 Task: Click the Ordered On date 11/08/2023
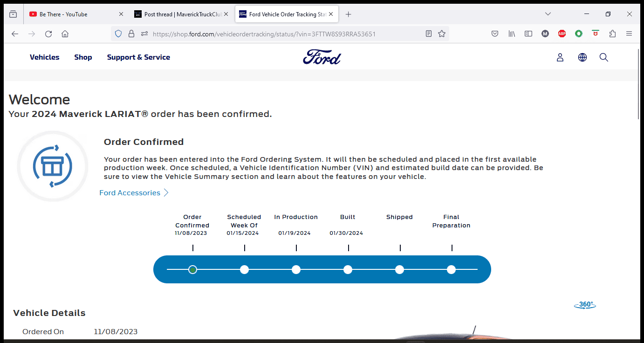[116, 332]
